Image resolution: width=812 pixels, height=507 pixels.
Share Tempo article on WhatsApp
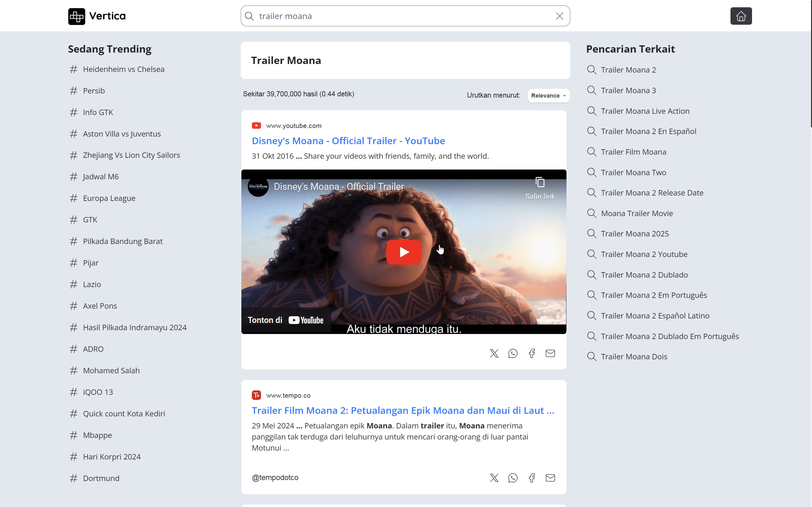(x=513, y=478)
